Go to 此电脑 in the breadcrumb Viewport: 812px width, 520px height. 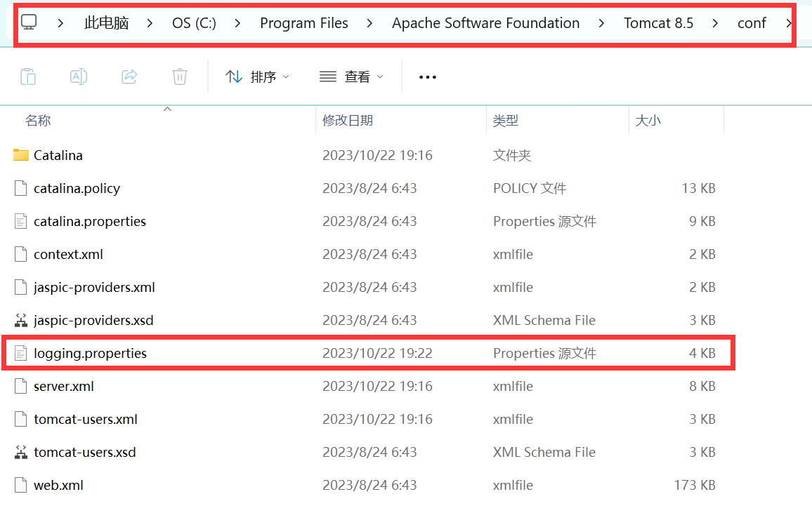106,22
